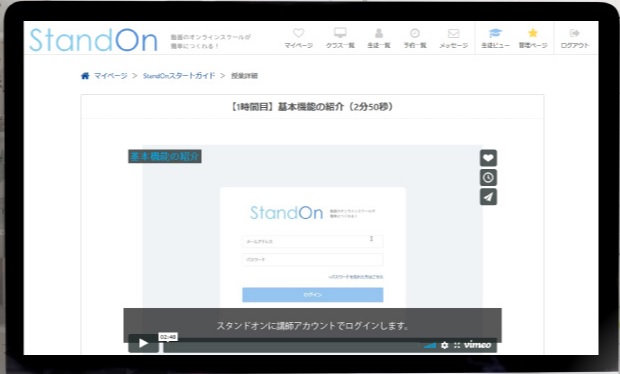Viewport: 620px width, 374px height.
Task: Click the ログアウト exit icon
Action: (575, 38)
